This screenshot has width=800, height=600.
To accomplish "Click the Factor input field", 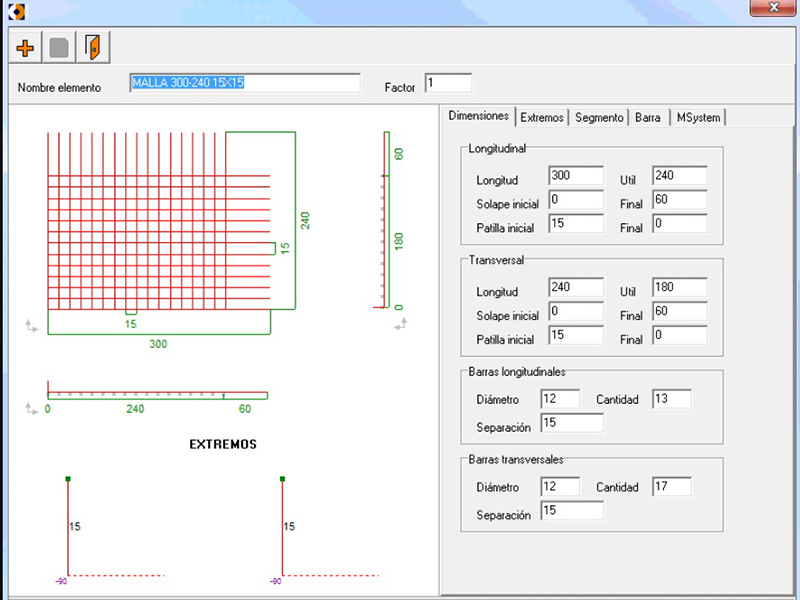I will click(448, 83).
